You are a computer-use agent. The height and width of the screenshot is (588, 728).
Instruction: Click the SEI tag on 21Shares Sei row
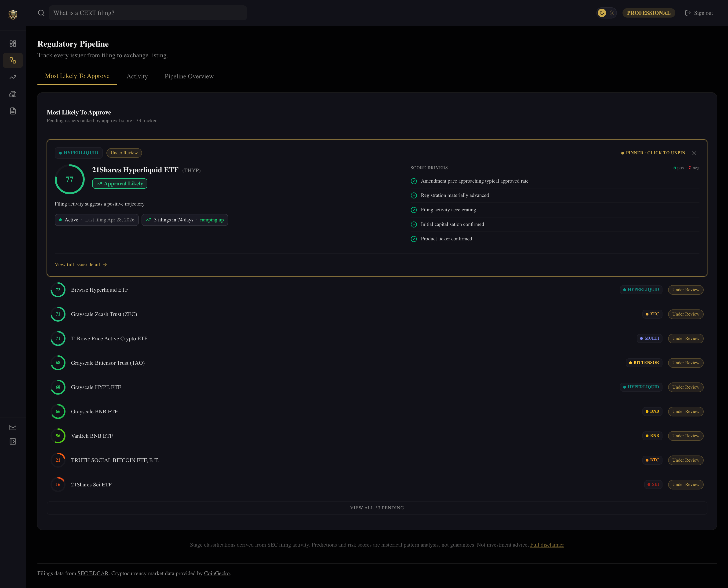click(653, 484)
